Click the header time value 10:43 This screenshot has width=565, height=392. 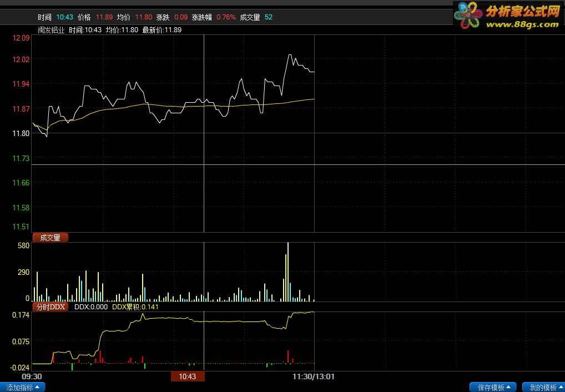point(65,17)
